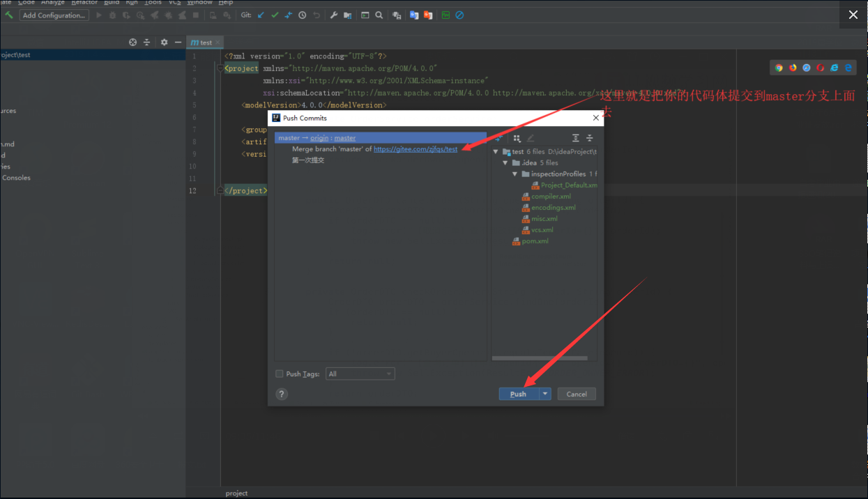Viewport: 868px width, 499px height.
Task: Open settings via the wrench icon
Action: [334, 15]
